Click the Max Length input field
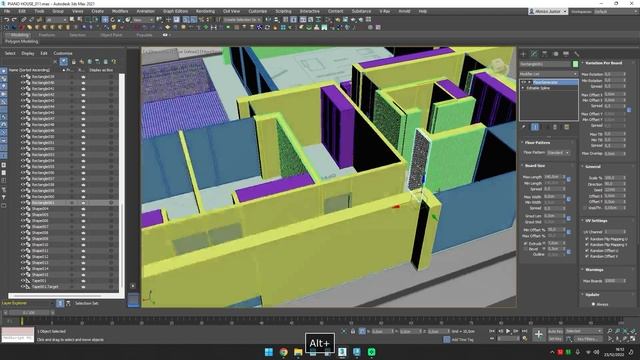640x360 pixels. coord(553,177)
